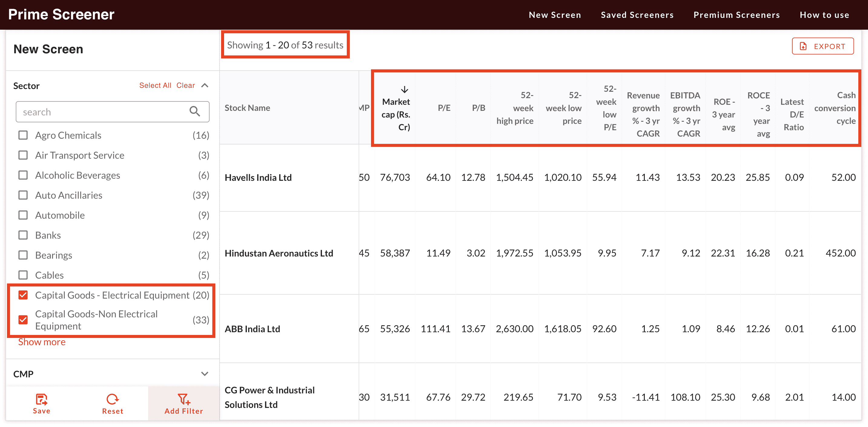Click Show more sectors link
Viewport: 868px width, 427px height.
(x=42, y=342)
